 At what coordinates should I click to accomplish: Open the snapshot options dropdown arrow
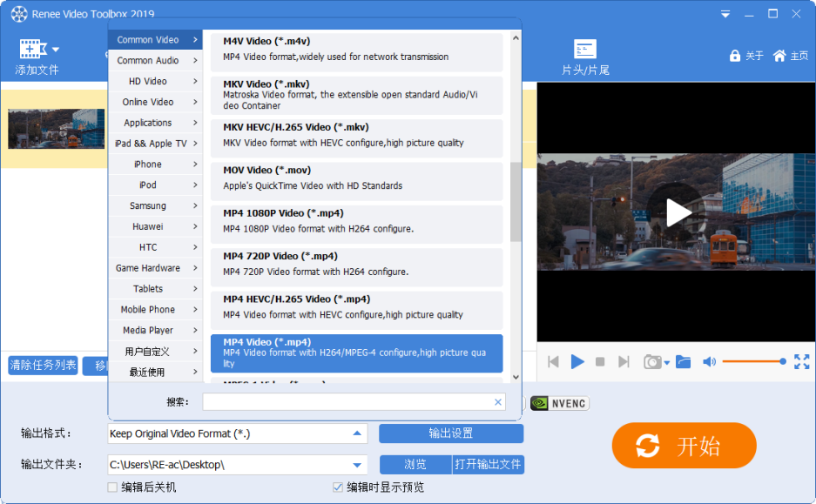(666, 363)
